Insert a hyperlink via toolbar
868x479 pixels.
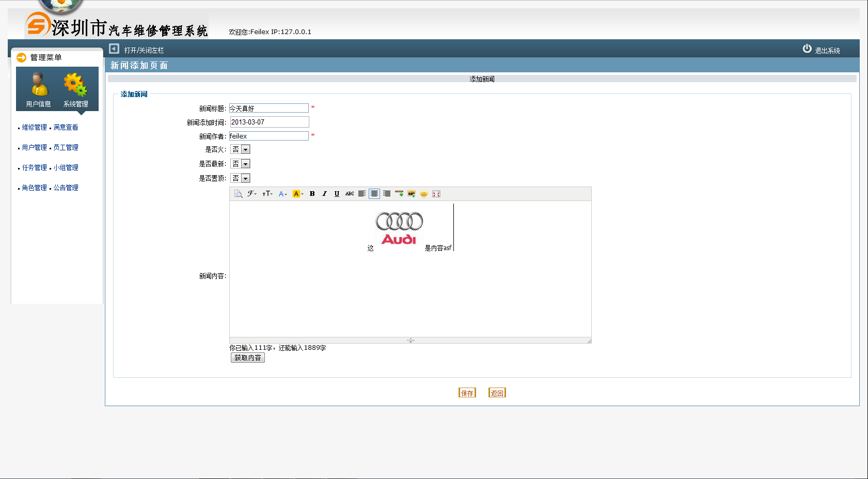point(399,194)
